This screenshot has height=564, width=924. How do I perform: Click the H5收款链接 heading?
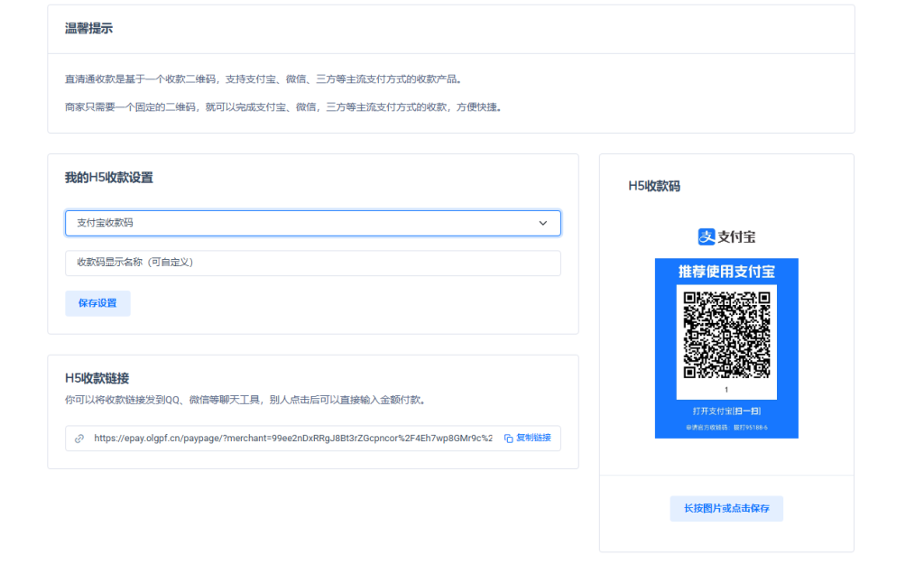(97, 378)
